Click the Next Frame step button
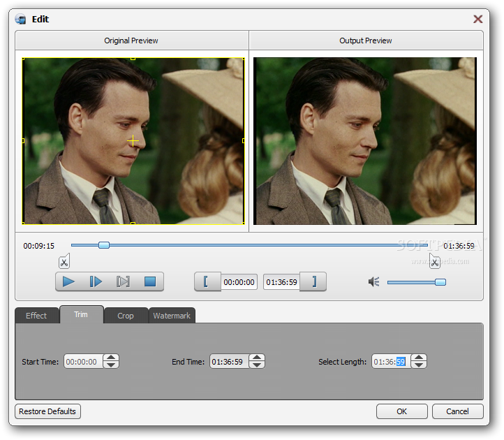Image resolution: width=504 pixels, height=440 pixels. 96,281
